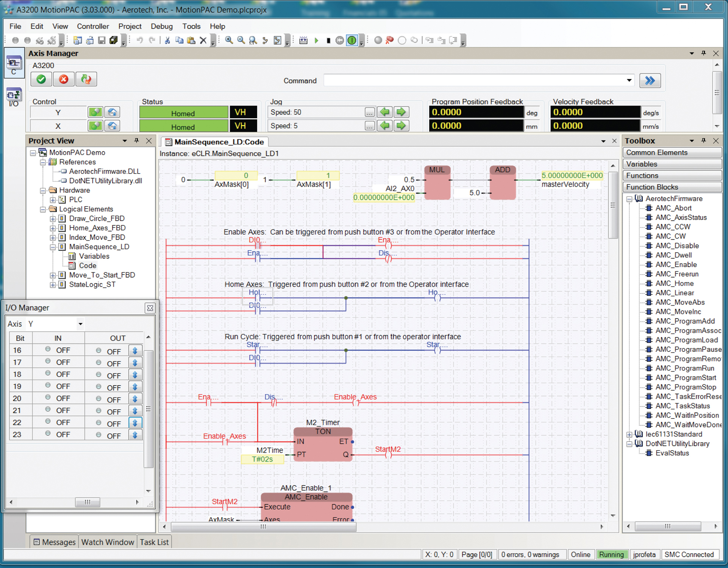728x568 pixels.
Task: Click the Cut scissors toolbar icon
Action: pyautogui.click(x=167, y=41)
